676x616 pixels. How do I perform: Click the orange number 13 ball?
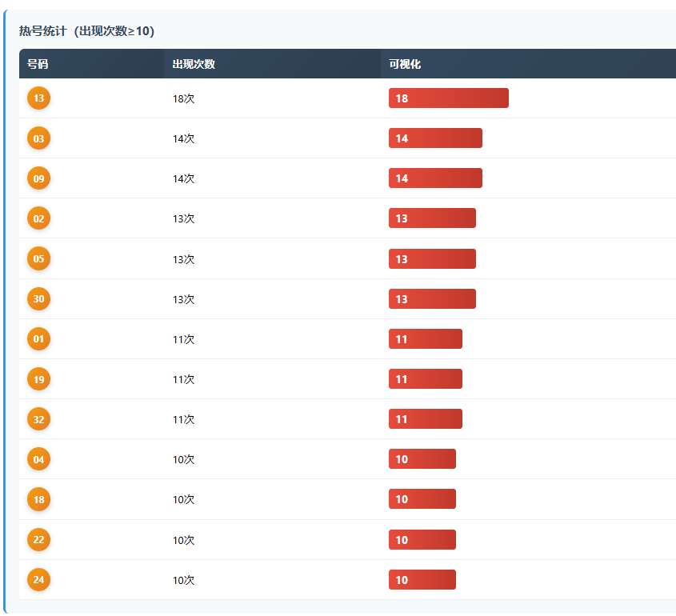point(38,98)
